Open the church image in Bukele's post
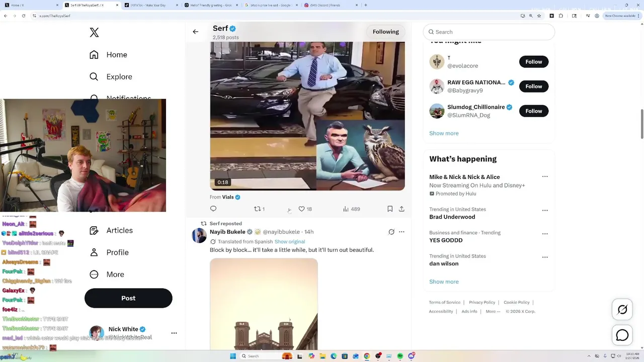Screen dimensions: 644x362 [x=264, y=304]
